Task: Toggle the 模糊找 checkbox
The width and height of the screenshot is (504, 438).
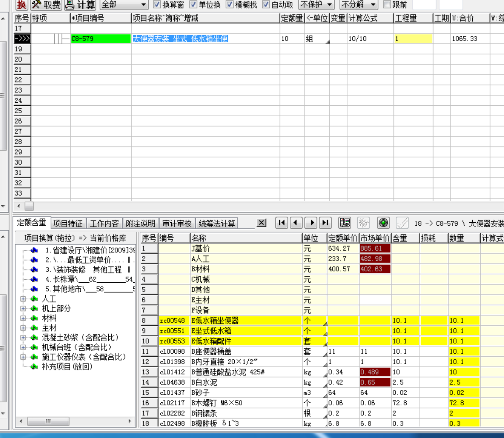Action: 229,4
